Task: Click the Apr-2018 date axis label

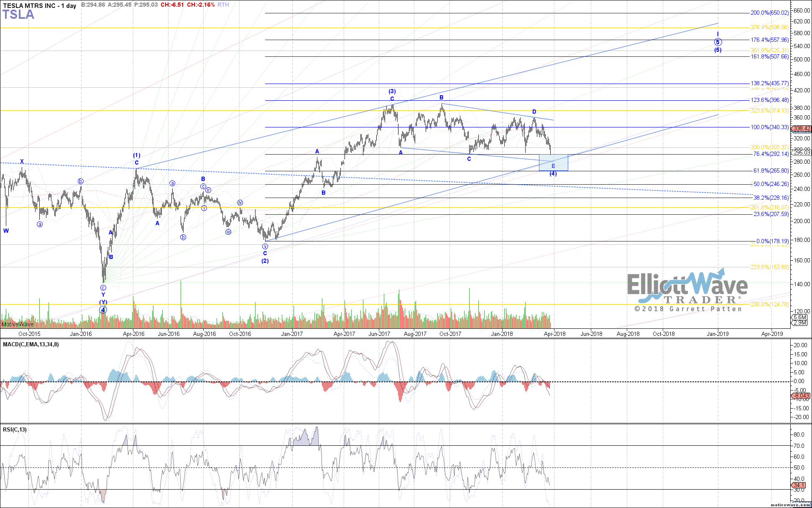Action: coord(554,334)
